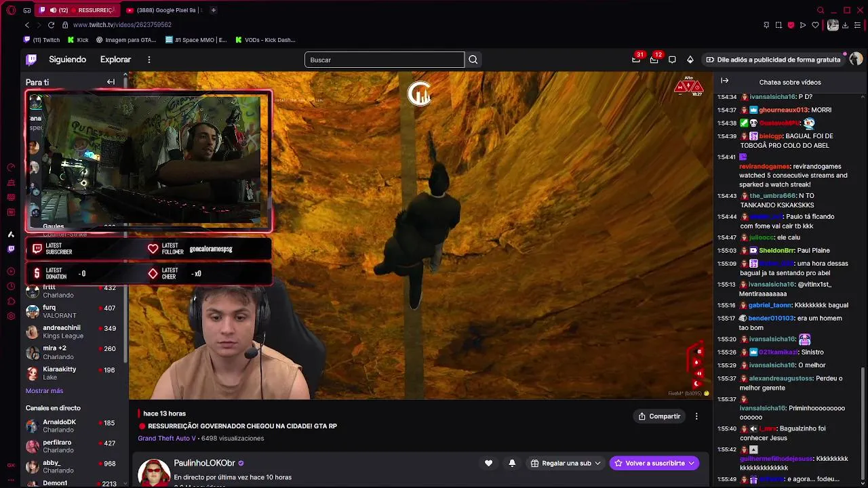Open the user profile avatar menu
Image resolution: width=868 pixels, height=488 pixels.
point(856,60)
